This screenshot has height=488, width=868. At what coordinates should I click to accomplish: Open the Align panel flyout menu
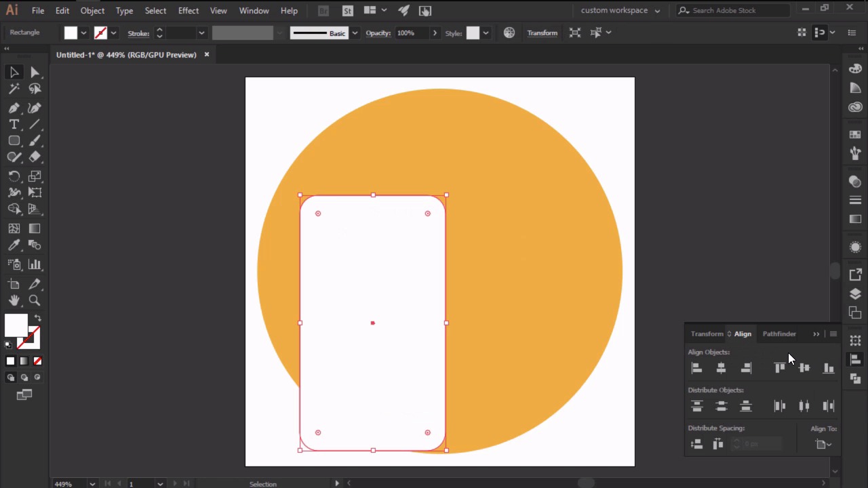point(833,333)
